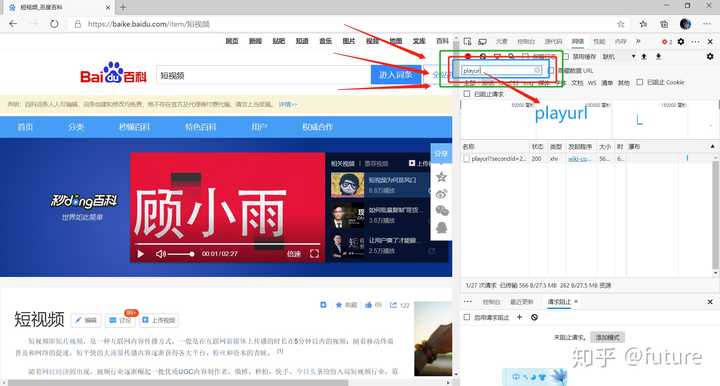Mute the video speaker icon

coord(160,254)
